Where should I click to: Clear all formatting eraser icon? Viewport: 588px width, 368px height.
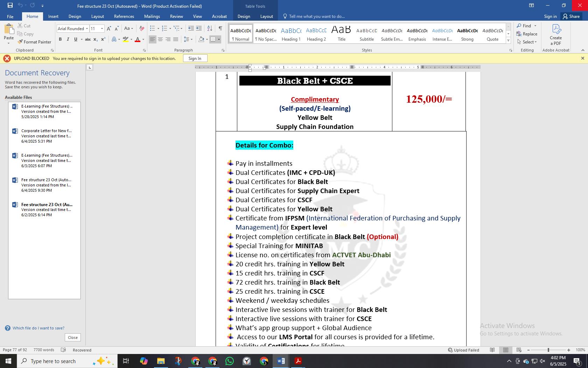coord(142,28)
